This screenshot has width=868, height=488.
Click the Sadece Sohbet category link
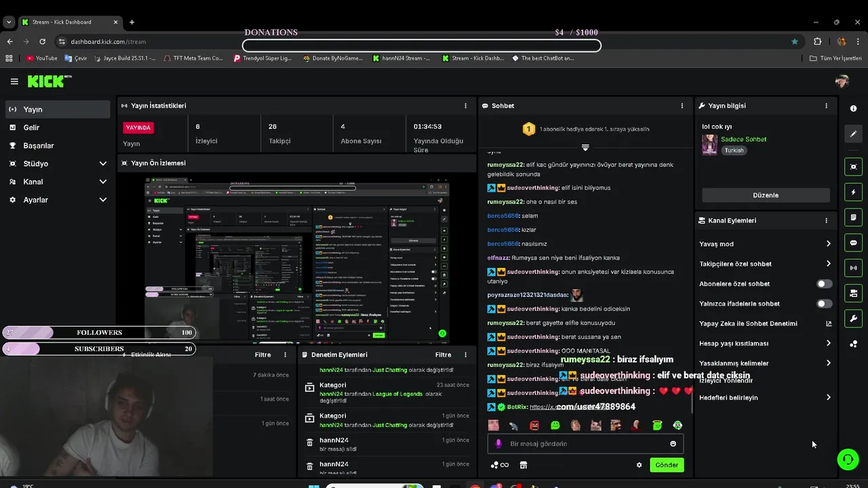point(743,139)
